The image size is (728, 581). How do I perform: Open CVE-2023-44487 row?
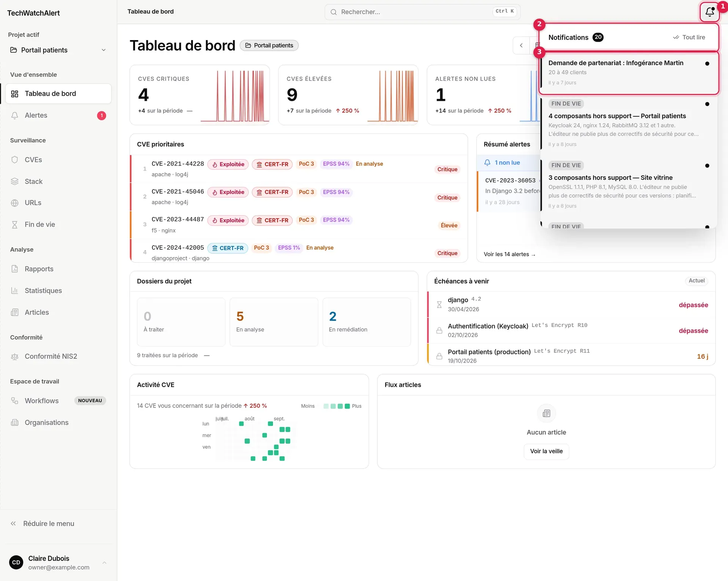coord(299,225)
